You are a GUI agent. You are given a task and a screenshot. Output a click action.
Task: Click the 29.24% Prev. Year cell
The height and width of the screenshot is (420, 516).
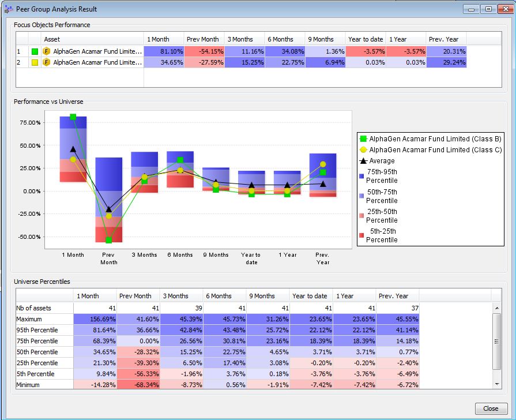(447, 62)
